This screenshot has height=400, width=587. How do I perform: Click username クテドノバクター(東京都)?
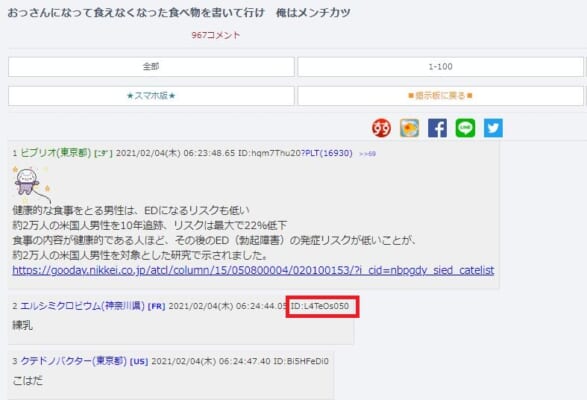pyautogui.click(x=73, y=361)
